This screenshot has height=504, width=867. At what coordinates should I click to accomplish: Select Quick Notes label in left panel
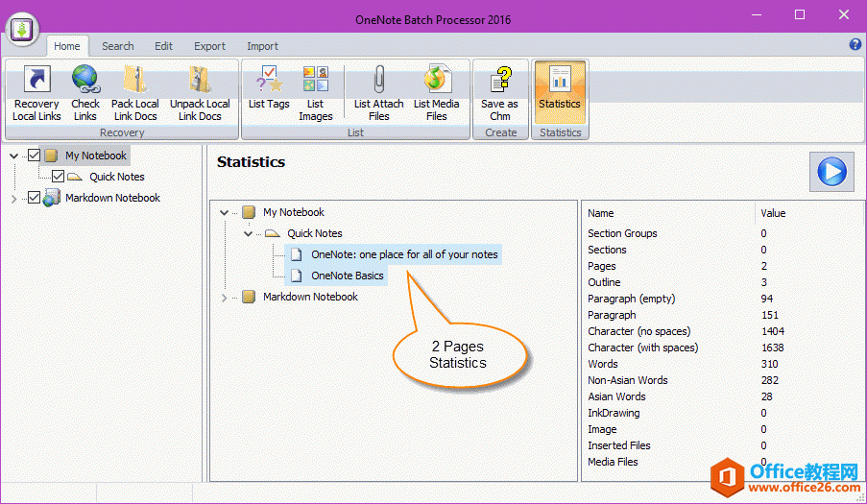coord(117,177)
